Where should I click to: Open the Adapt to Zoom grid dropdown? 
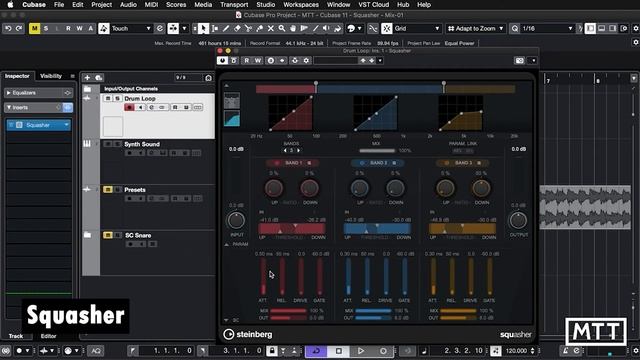point(475,28)
